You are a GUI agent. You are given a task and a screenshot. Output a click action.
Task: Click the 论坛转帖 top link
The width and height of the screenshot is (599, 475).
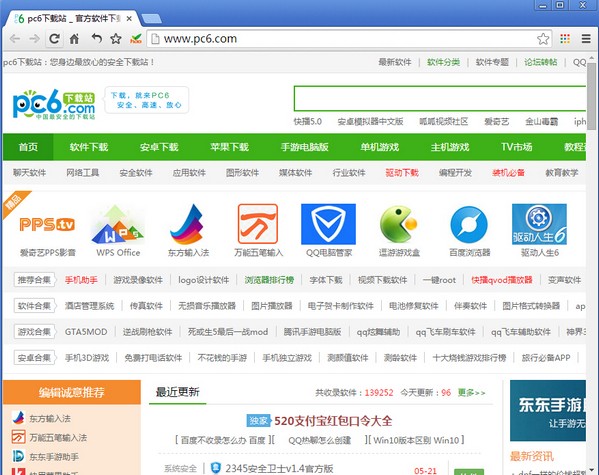click(x=541, y=62)
